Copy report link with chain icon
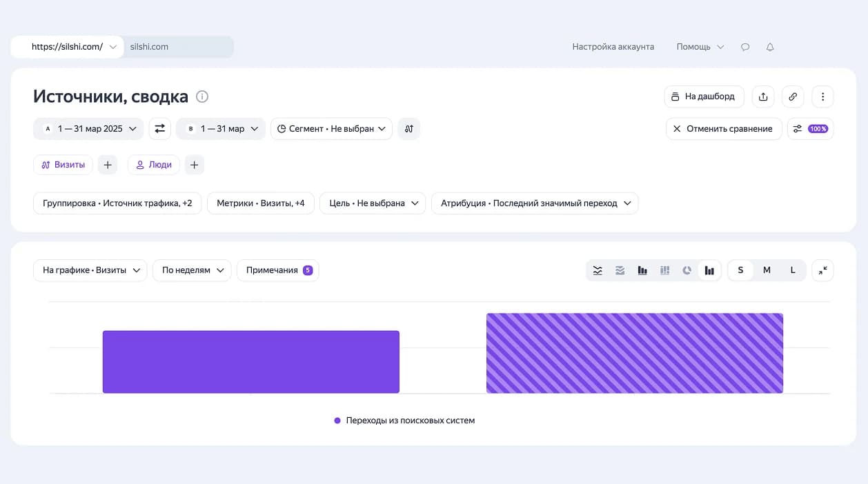The image size is (868, 484). coord(793,97)
